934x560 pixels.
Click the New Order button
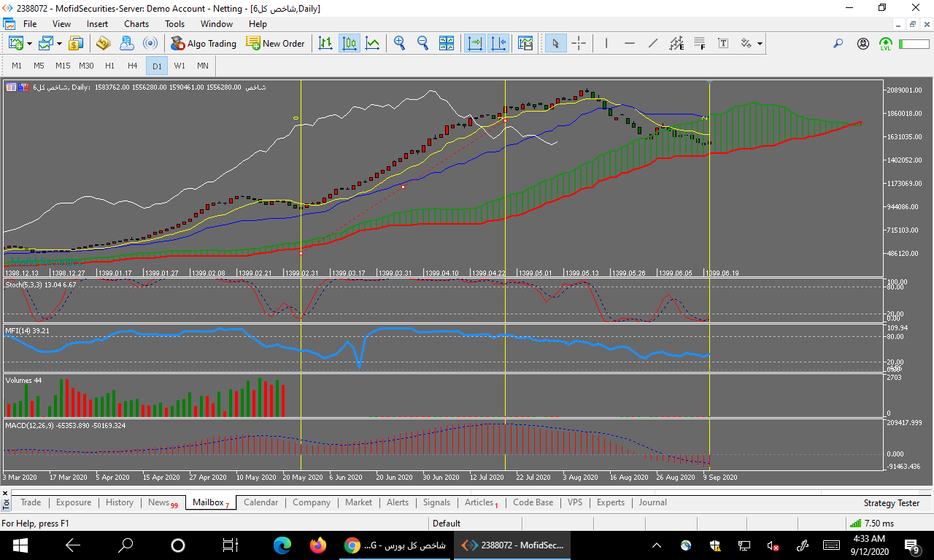click(x=275, y=44)
